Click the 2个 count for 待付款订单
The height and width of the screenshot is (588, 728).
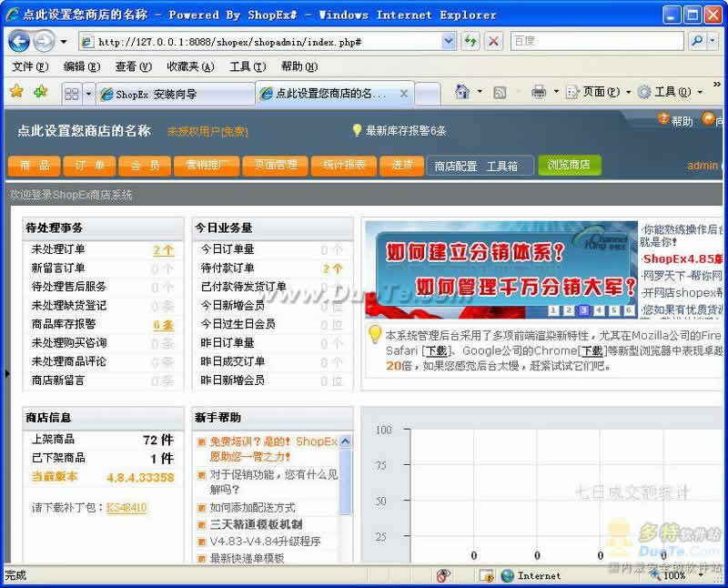coord(332,269)
